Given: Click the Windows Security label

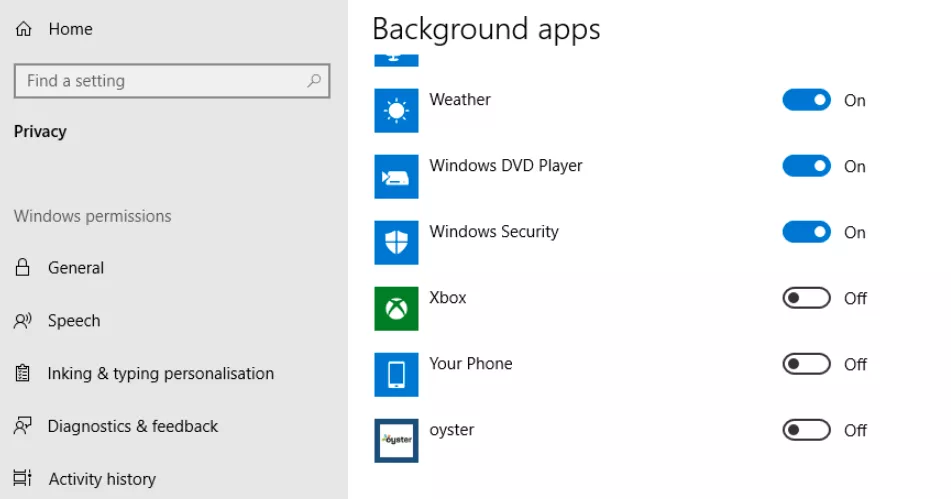Looking at the screenshot, I should tap(494, 232).
